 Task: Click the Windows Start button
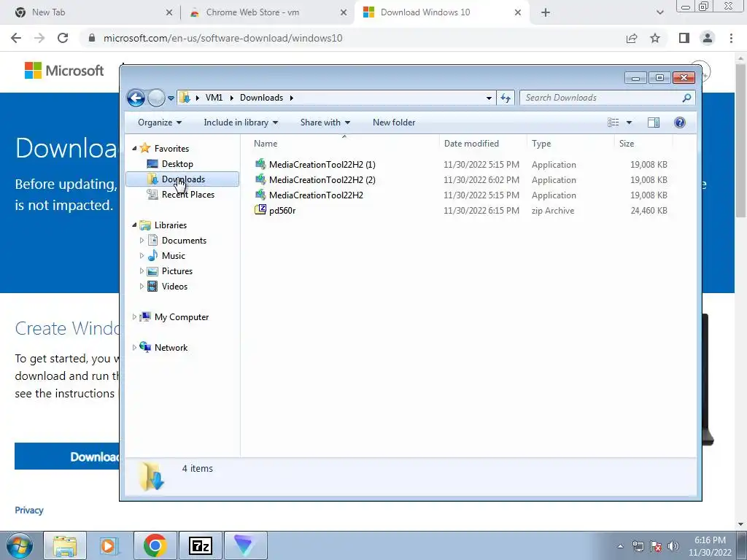point(20,545)
